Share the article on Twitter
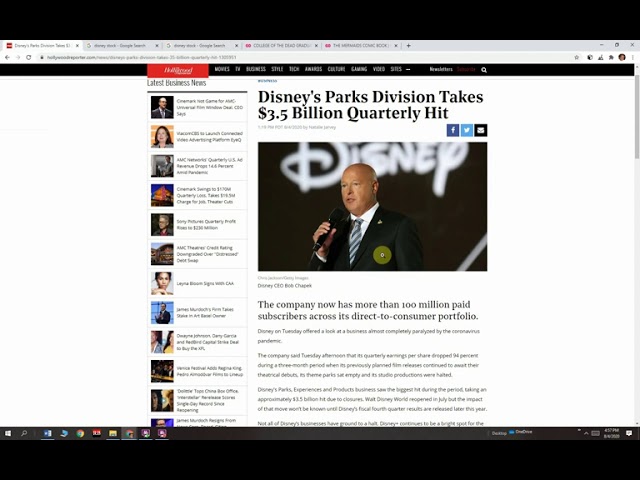640x480 pixels. coord(467,130)
